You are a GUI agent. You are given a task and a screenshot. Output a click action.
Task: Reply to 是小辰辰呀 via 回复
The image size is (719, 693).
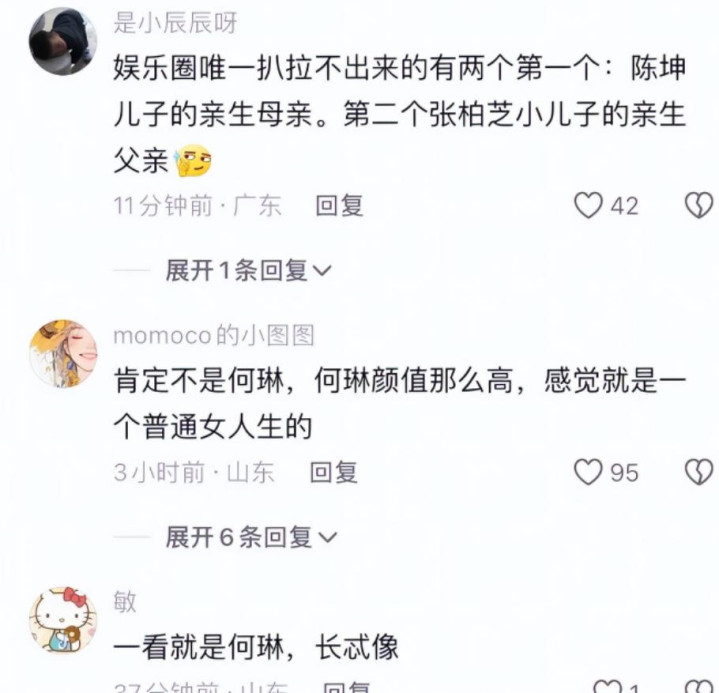pos(339,205)
